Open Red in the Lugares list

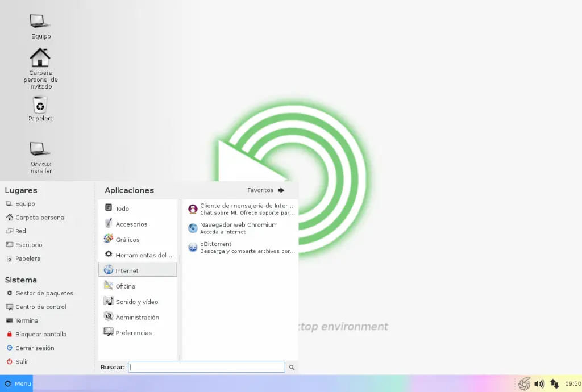point(16,231)
